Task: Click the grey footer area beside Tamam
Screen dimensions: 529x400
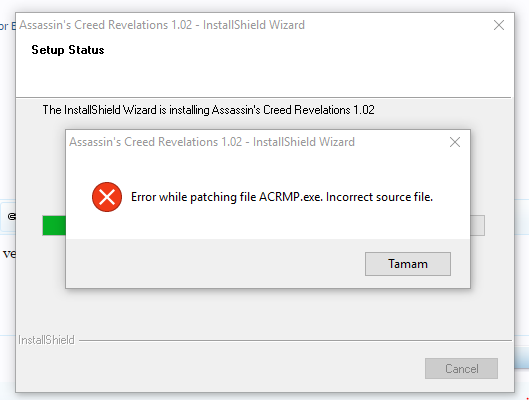Action: [215, 264]
